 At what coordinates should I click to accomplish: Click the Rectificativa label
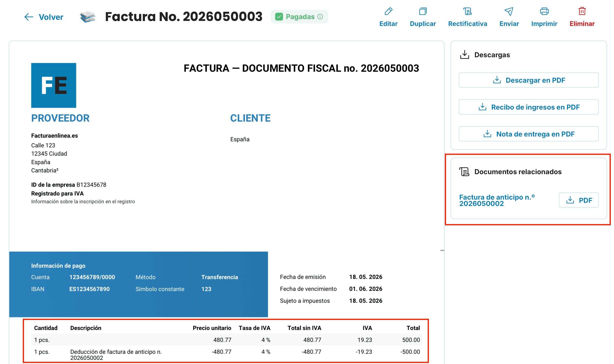(x=468, y=24)
